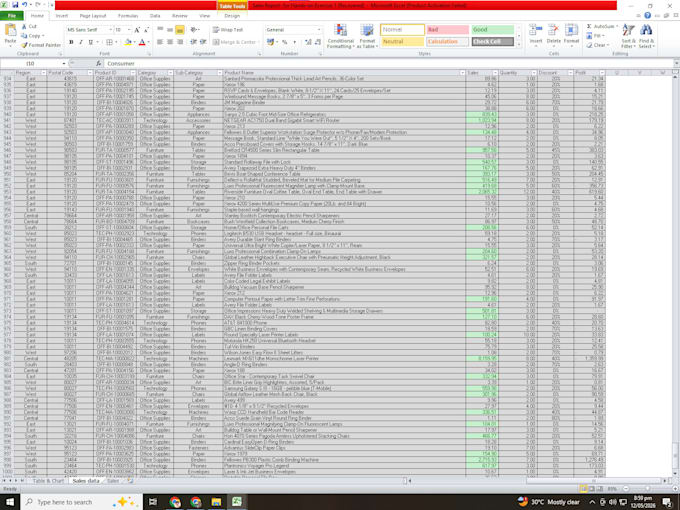Toggle Middle Align vertical alignment
The width and height of the screenshot is (680, 510).
click(x=170, y=30)
